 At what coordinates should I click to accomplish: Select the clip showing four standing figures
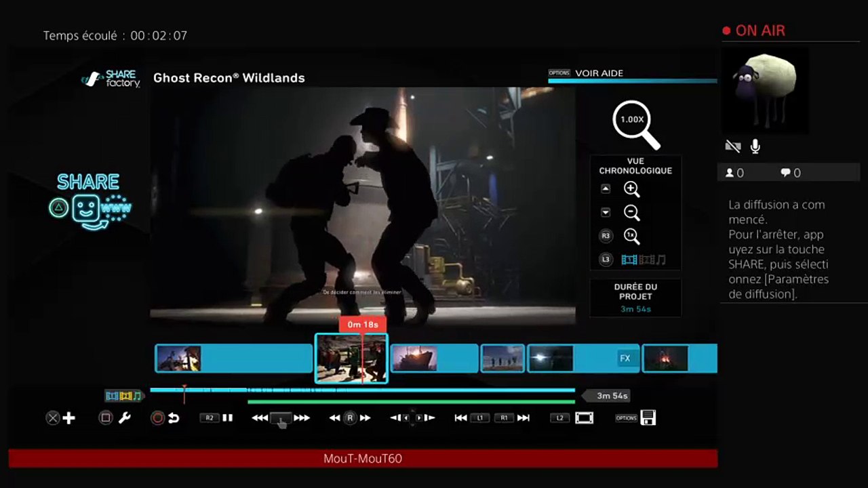pos(502,359)
